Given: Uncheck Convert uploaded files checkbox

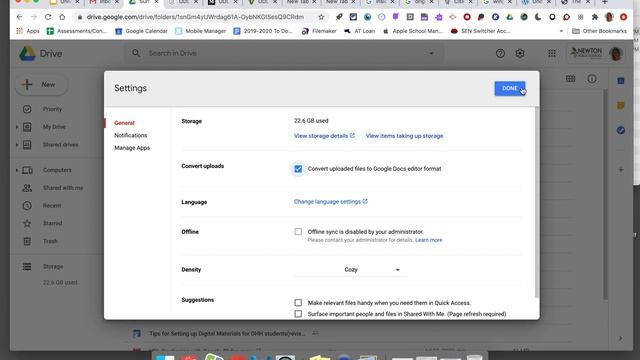Looking at the screenshot, I should click(298, 169).
